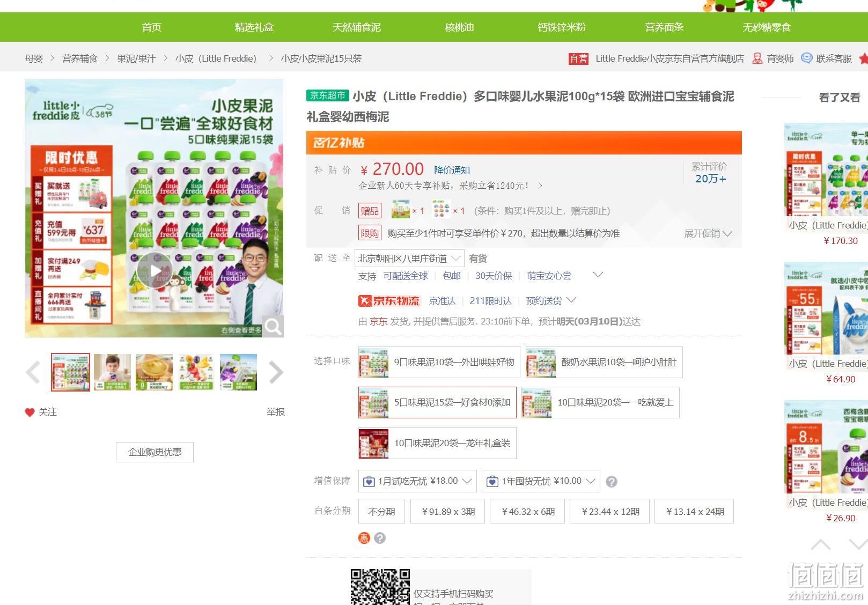
Task: Go to 果泥/果汁 breadcrumb
Action: (136, 58)
